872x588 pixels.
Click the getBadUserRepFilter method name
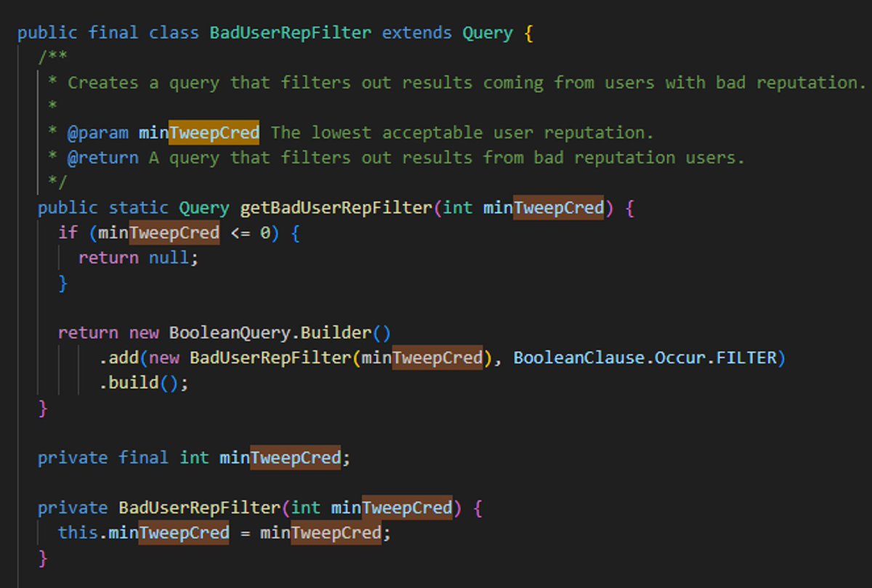[x=336, y=208]
